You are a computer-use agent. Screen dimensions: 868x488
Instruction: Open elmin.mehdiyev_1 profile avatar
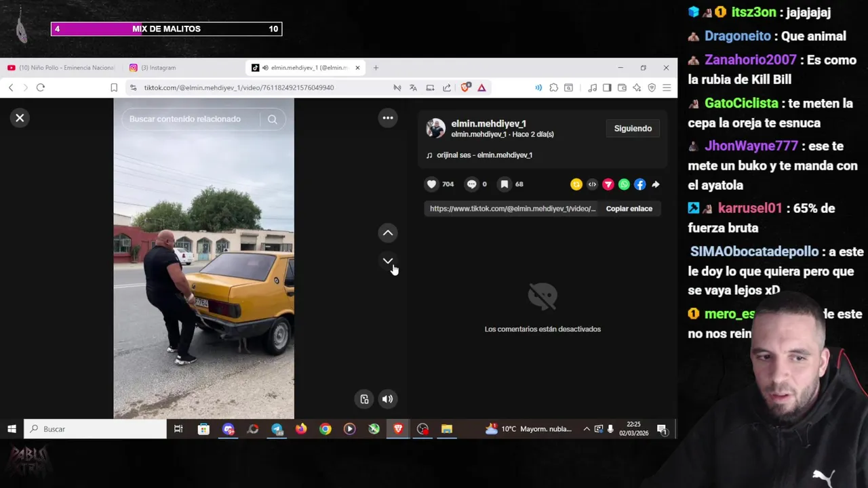[x=435, y=128]
